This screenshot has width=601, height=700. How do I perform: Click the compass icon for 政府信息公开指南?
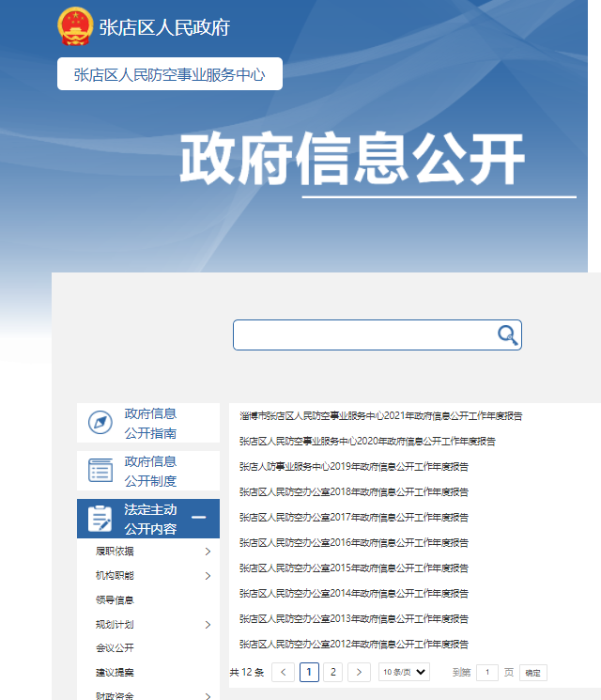pos(100,423)
